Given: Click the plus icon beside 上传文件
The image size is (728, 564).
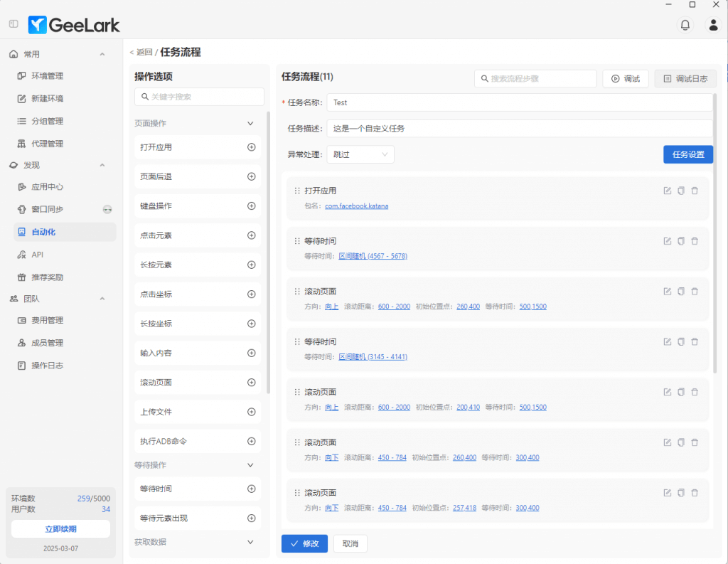Looking at the screenshot, I should coord(251,412).
